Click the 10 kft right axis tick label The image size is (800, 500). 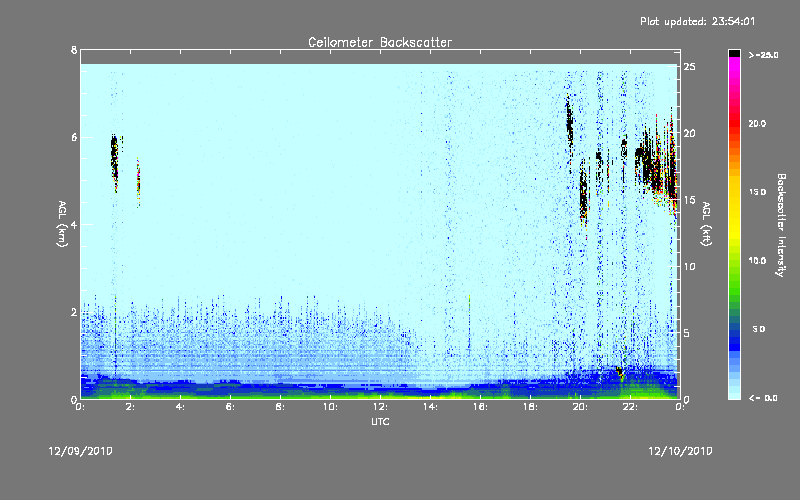(x=690, y=266)
